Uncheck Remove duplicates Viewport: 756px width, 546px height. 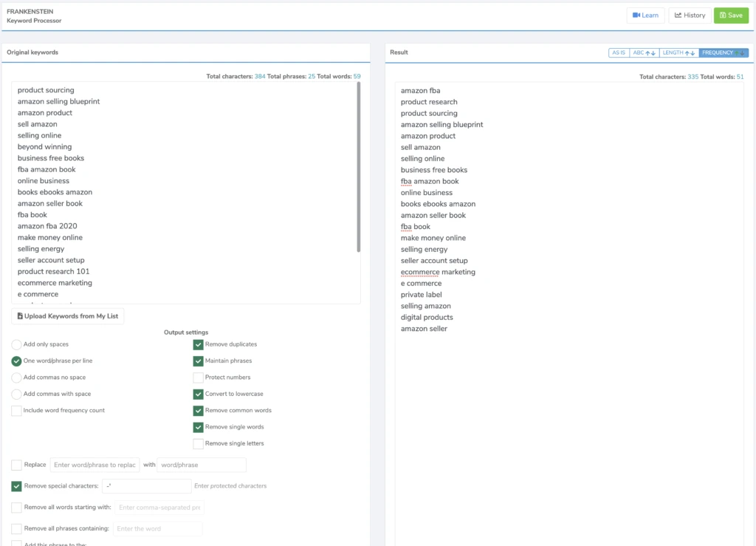198,344
